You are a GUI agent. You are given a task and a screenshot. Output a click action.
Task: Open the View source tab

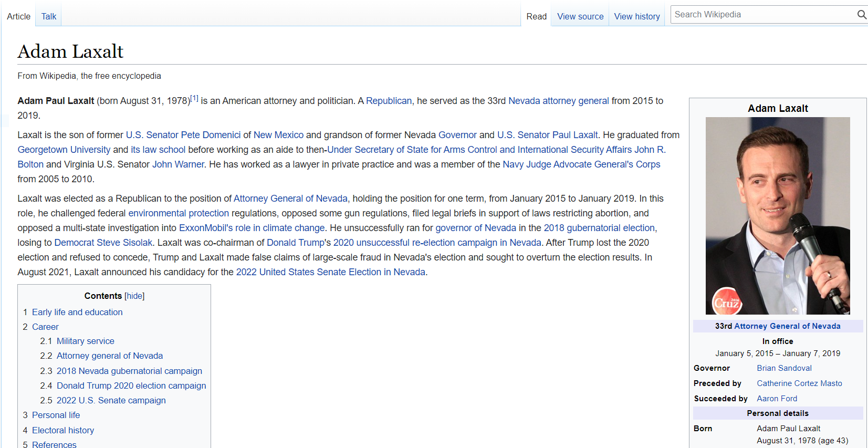click(580, 16)
